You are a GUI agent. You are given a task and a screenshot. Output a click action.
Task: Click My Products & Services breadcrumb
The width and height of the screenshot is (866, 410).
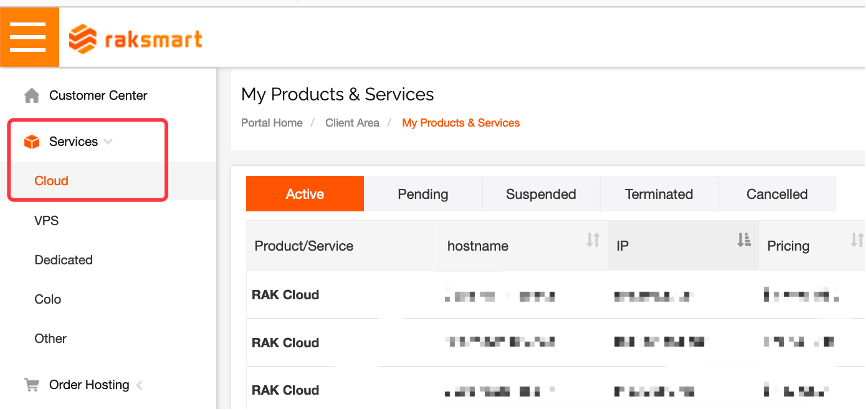click(461, 123)
